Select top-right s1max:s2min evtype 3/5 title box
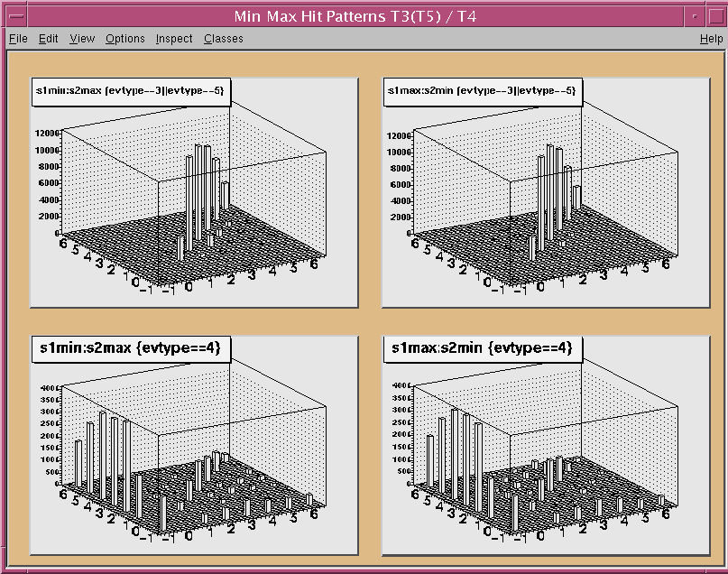This screenshot has height=574, width=728. pos(482,91)
